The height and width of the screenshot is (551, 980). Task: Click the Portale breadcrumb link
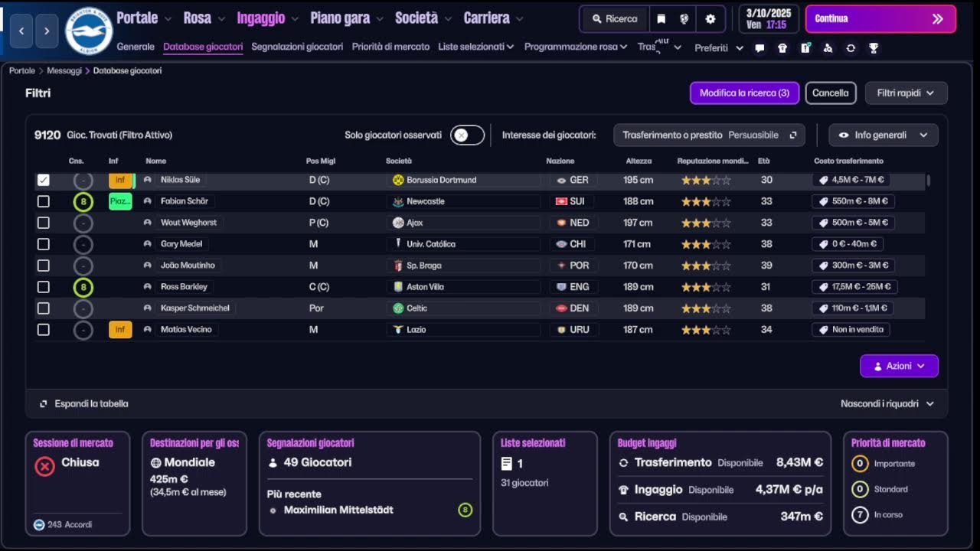coord(22,70)
